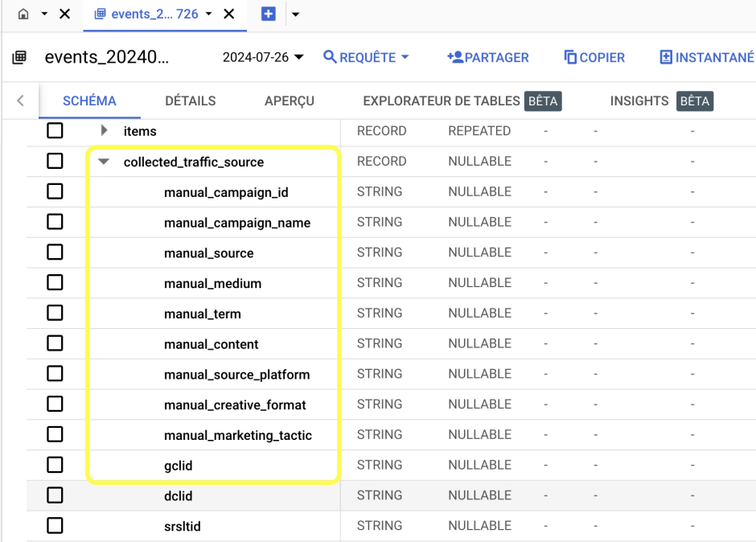Collapse the collected_traffic_source record
The image size is (756, 542).
pyautogui.click(x=102, y=162)
